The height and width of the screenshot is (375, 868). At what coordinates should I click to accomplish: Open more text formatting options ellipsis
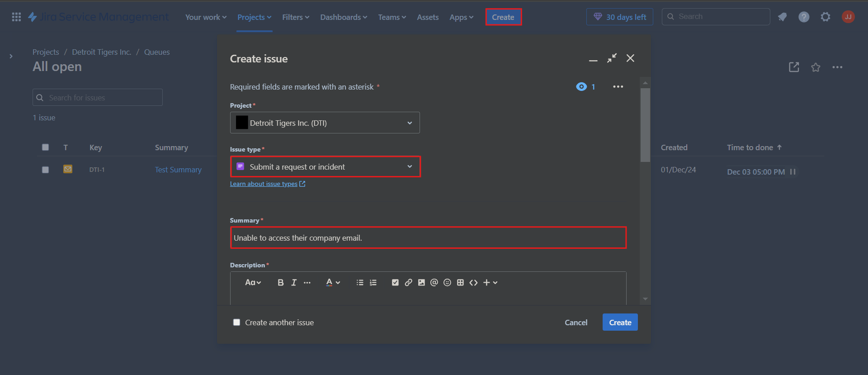[307, 282]
